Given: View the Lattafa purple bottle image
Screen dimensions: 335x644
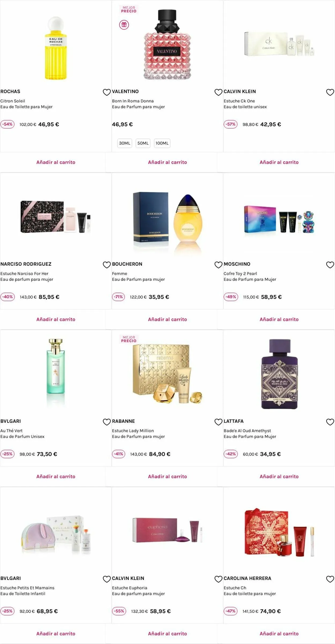Looking at the screenshot, I should 279,374.
